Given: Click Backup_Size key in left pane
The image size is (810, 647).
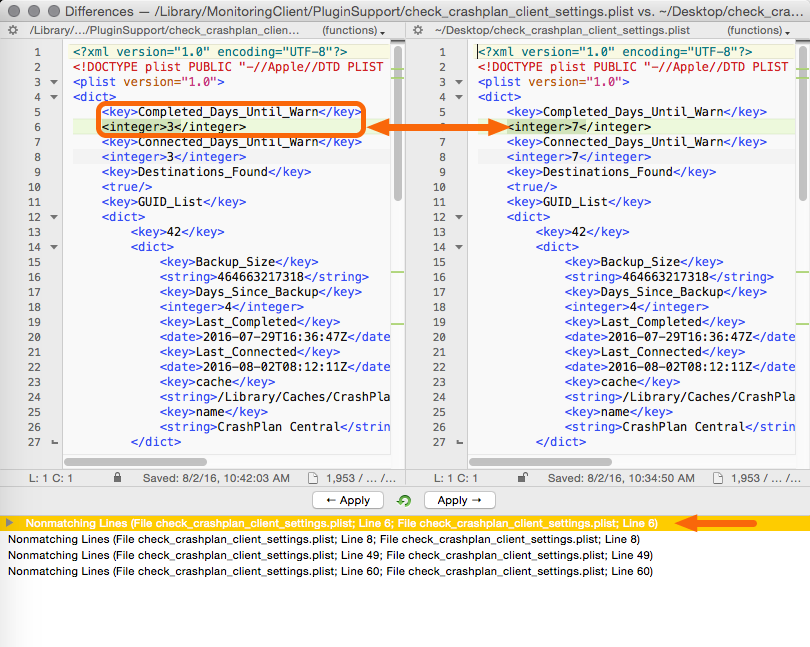Looking at the screenshot, I should click(239, 262).
